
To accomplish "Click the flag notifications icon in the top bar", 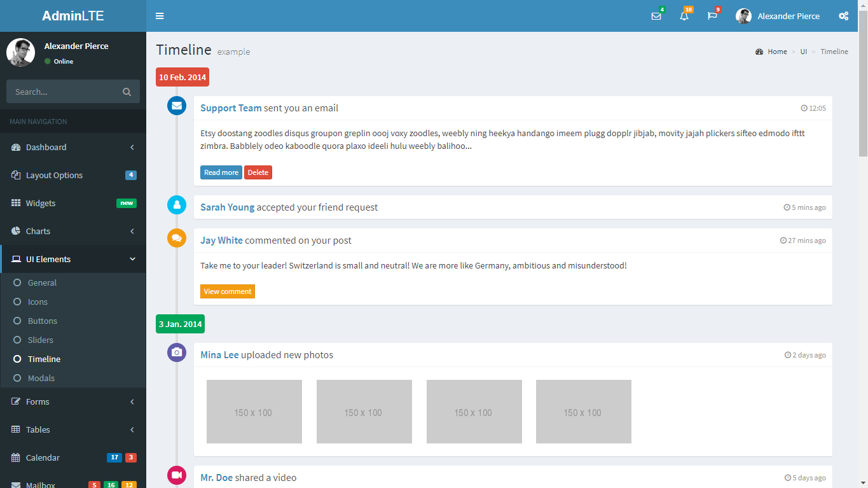I will (x=712, y=16).
